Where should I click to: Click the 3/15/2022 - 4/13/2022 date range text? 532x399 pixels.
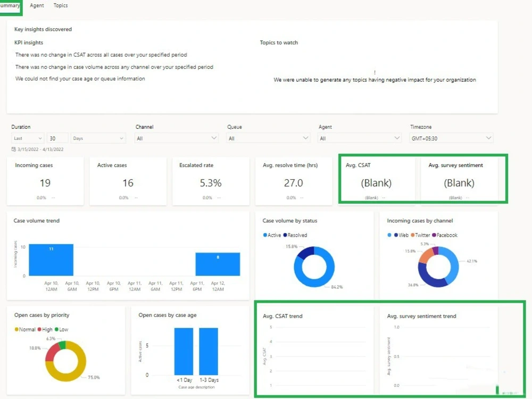coord(40,149)
